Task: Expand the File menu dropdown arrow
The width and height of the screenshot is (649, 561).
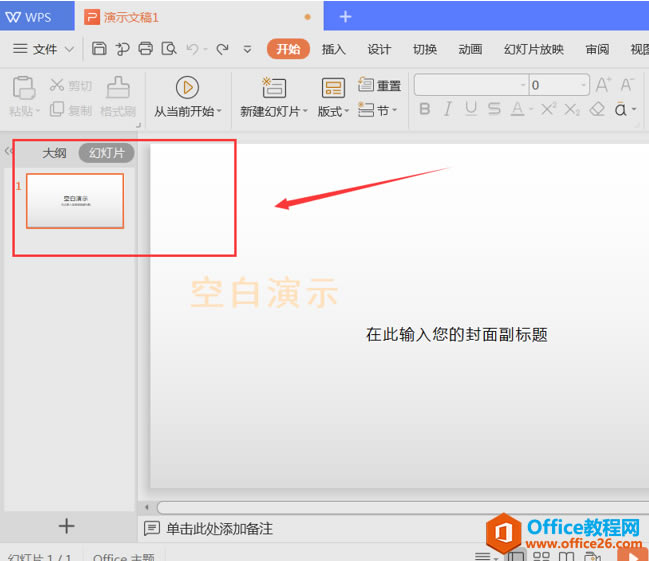Action: click(x=70, y=49)
